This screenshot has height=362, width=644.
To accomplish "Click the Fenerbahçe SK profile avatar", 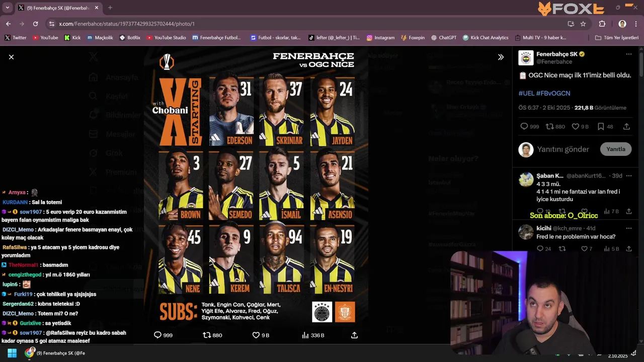I will tap(526, 58).
